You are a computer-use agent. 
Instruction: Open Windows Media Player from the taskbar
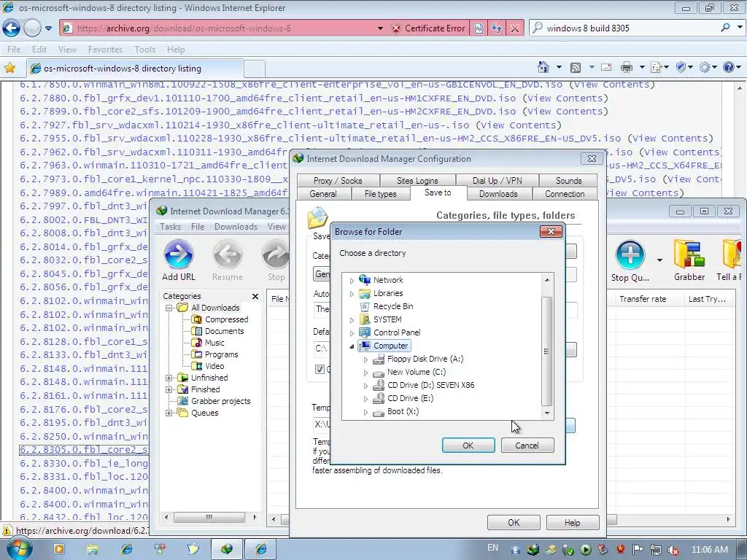tap(59, 549)
